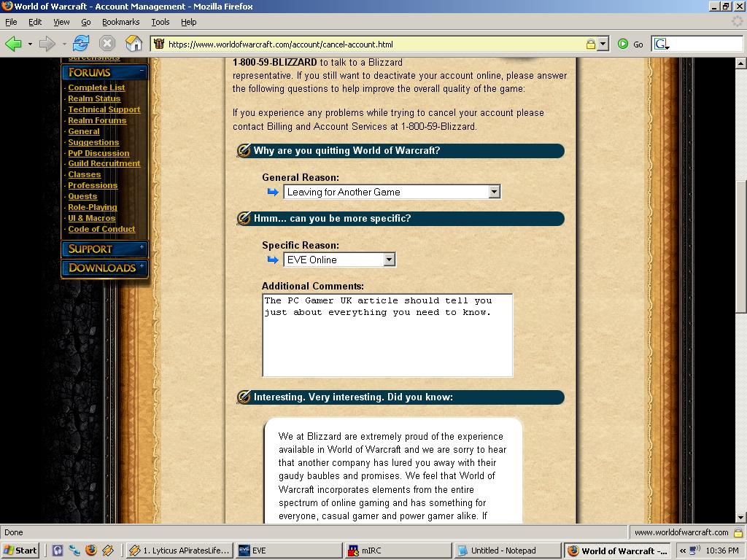Open the Specific Reason dropdown showing EVE Online
This screenshot has width=747, height=560.
tap(390, 260)
